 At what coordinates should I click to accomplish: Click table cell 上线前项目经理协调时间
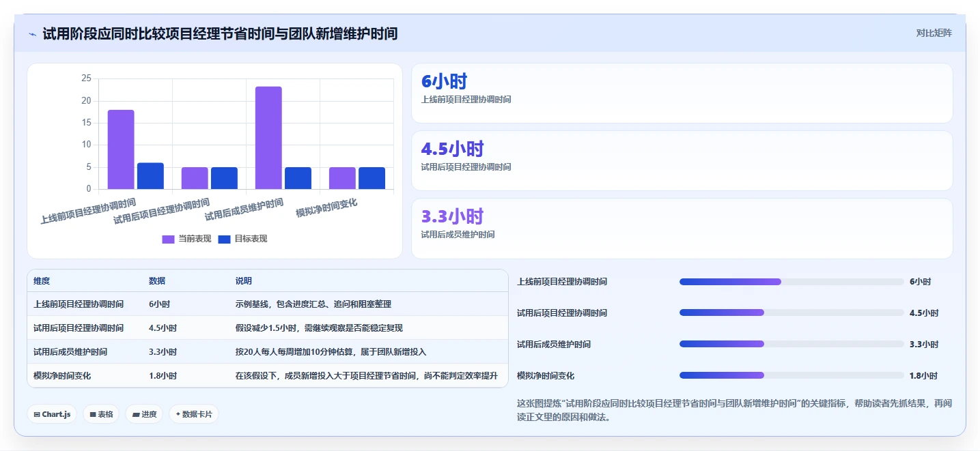point(79,304)
